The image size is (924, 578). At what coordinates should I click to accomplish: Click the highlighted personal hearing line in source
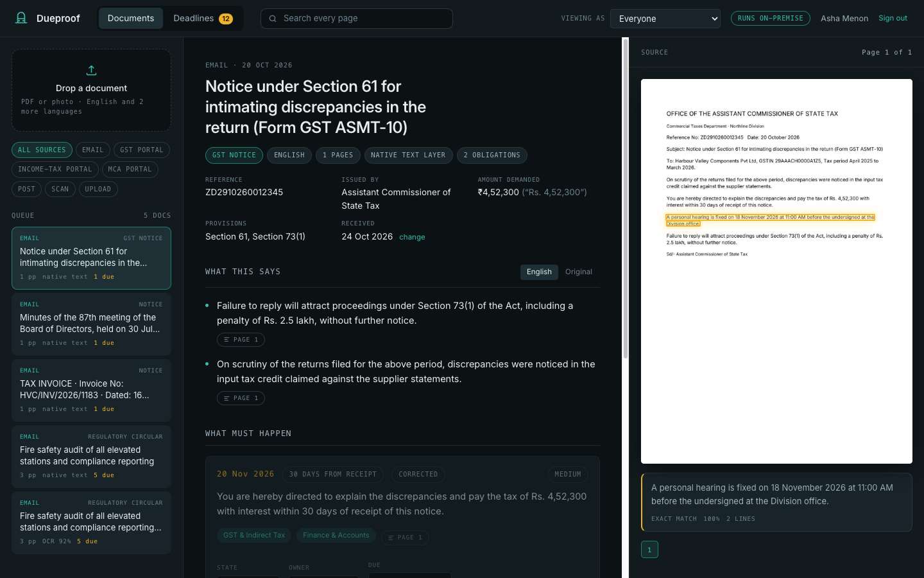tap(770, 220)
